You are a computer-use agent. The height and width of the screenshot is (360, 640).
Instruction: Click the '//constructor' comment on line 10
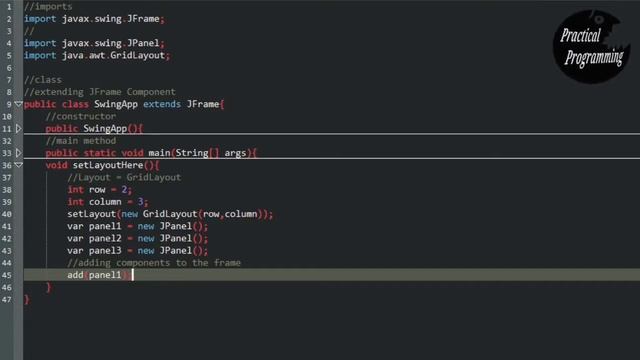click(x=81, y=117)
